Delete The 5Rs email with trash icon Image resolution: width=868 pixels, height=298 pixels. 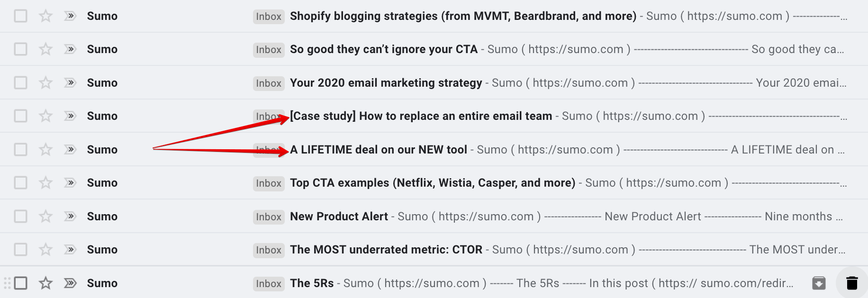[x=852, y=283]
